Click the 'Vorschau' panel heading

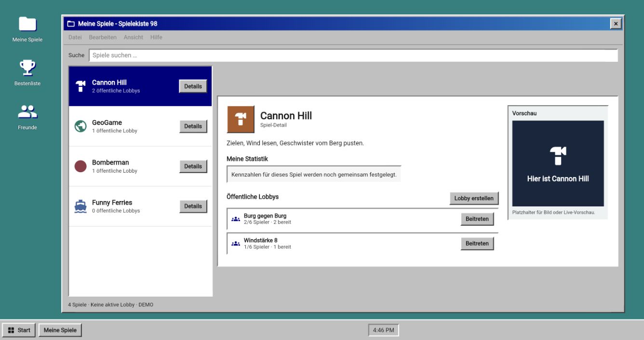[x=524, y=113]
